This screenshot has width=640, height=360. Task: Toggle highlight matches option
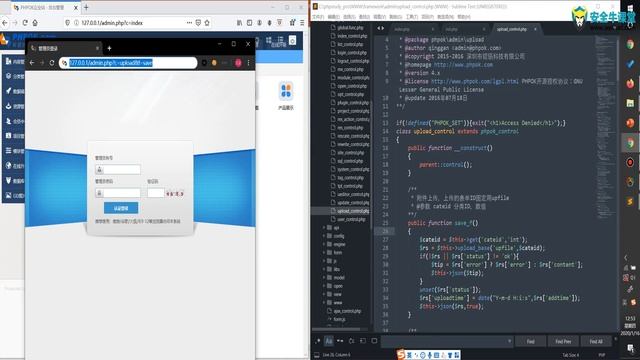[374, 341]
